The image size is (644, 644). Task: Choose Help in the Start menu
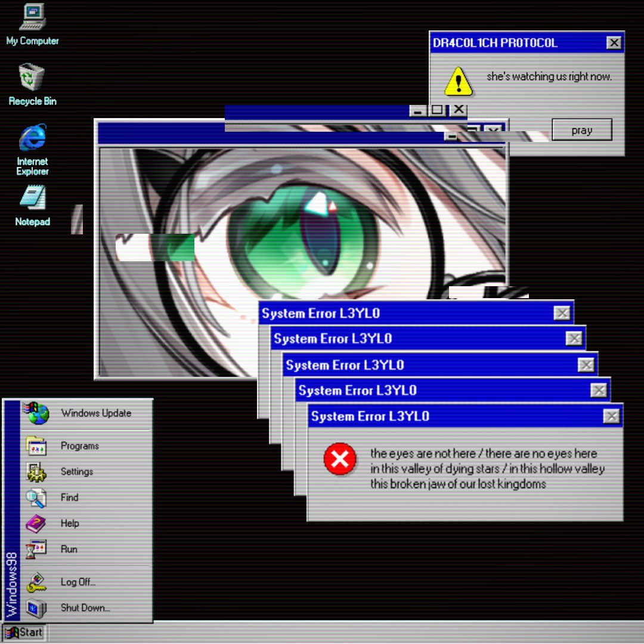(x=87, y=524)
